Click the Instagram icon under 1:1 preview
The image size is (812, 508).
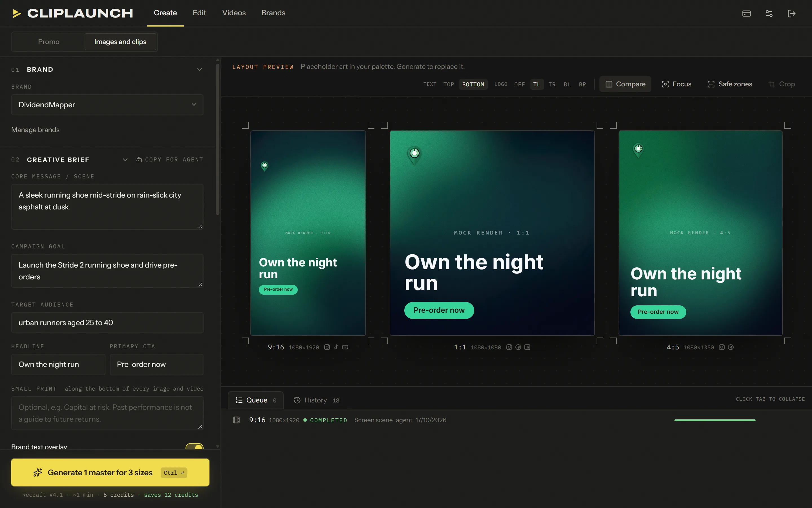[x=509, y=347]
